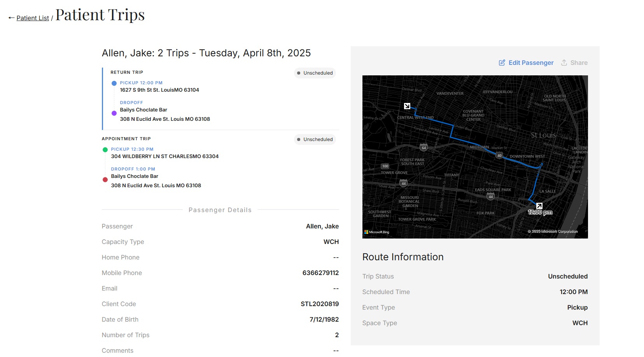
Task: Click mobile phone number 6366279112
Action: click(320, 273)
